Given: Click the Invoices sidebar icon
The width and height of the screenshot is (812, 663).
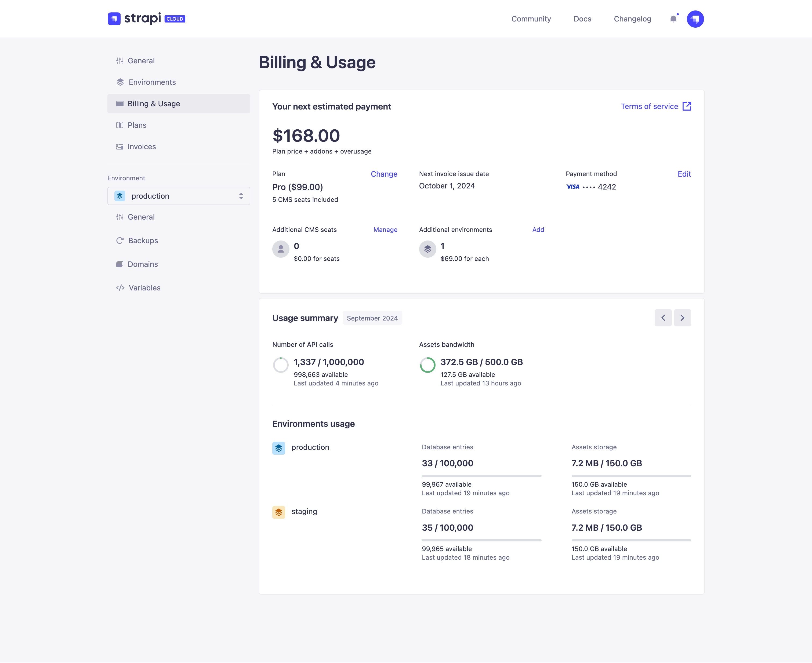Looking at the screenshot, I should click(x=120, y=147).
